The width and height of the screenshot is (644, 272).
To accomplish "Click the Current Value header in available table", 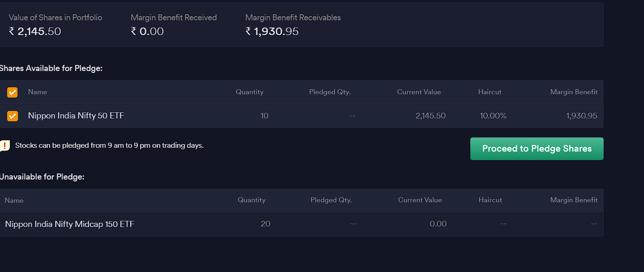I will pos(419,92).
